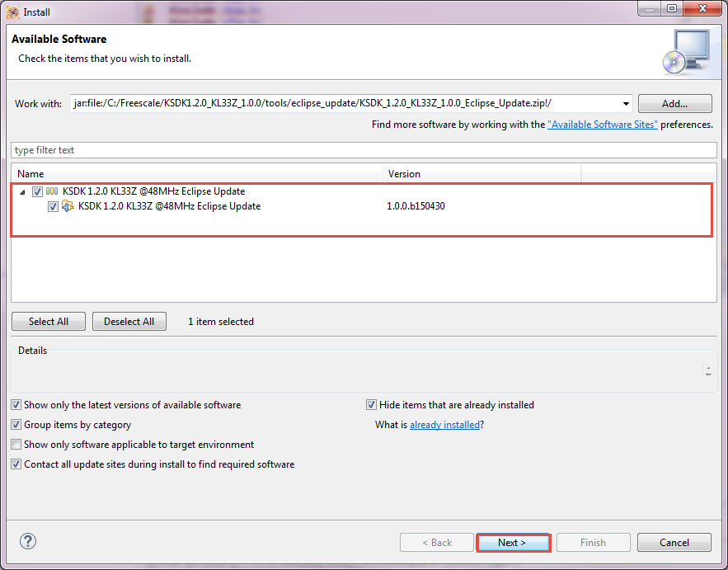This screenshot has width=728, height=570.
Task: Toggle Hide items already installed checkbox
Action: tap(371, 405)
